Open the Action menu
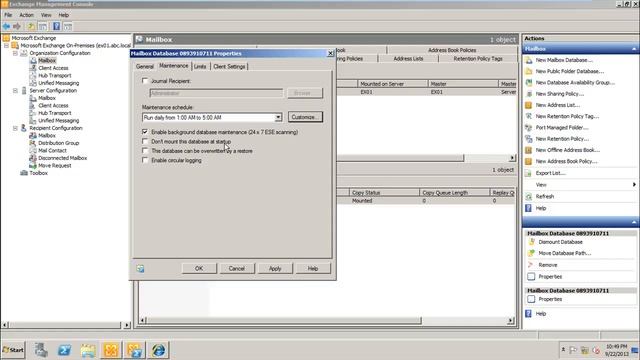The width and height of the screenshot is (640, 360). coord(27,15)
